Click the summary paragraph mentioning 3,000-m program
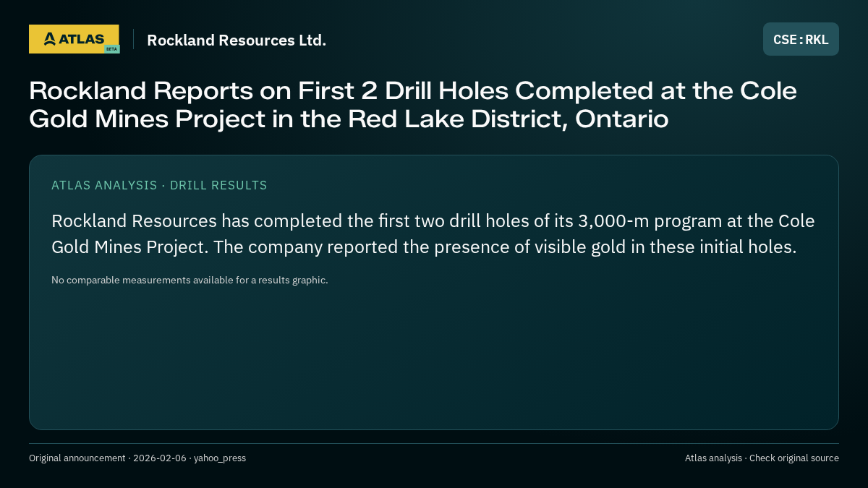Viewport: 868px width, 488px height. click(x=433, y=234)
